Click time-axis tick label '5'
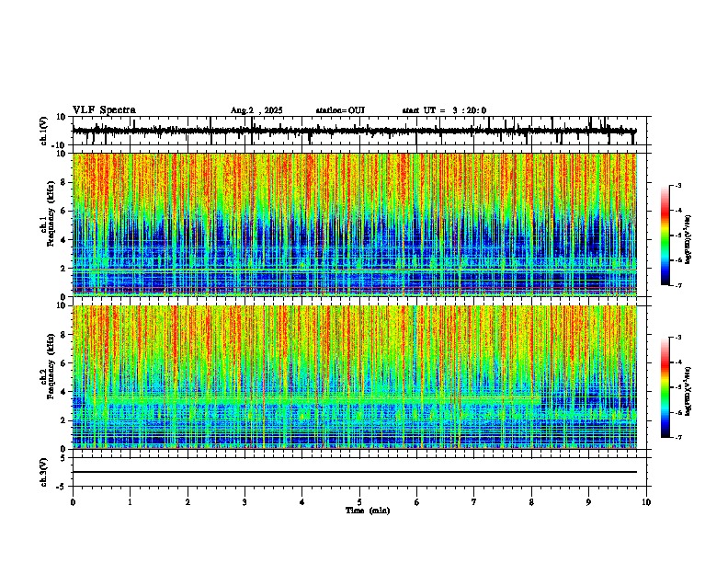728x563 pixels. 359,502
